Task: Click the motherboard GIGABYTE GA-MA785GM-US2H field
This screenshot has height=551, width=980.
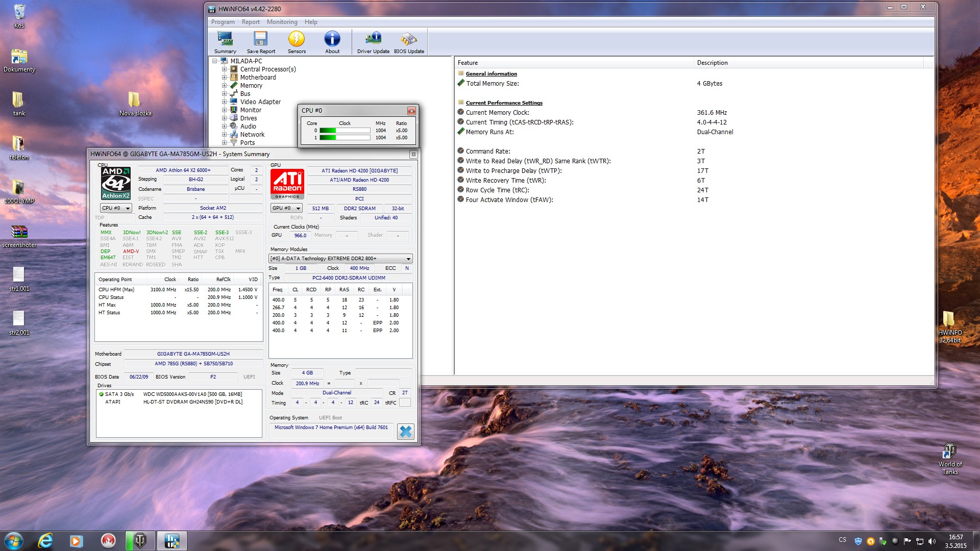Action: [x=193, y=354]
